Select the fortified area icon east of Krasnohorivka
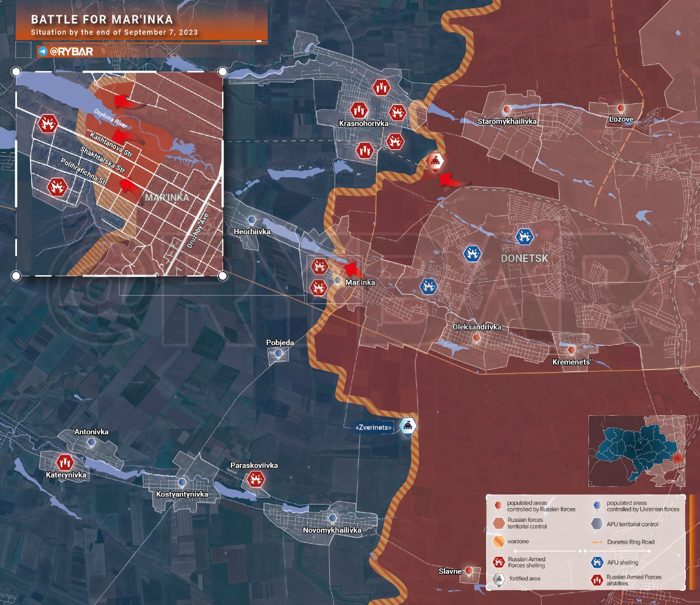This screenshot has width=700, height=605. pyautogui.click(x=435, y=162)
